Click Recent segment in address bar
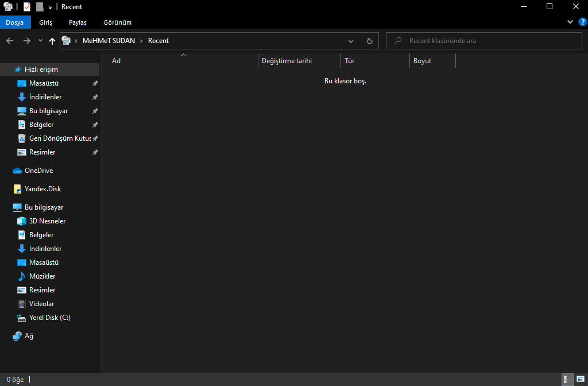 (158, 41)
